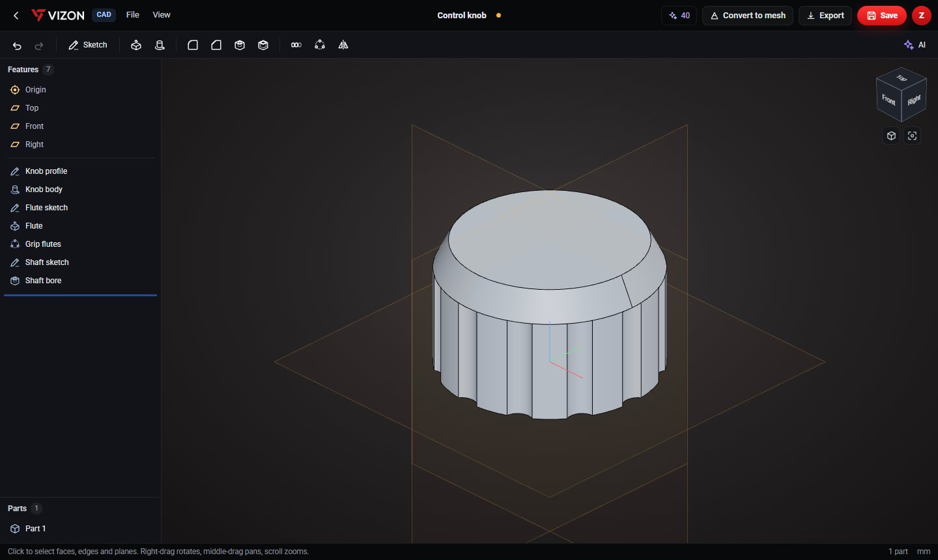The height and width of the screenshot is (560, 938).
Task: Select the Shaft bore feature
Action: pos(80,281)
